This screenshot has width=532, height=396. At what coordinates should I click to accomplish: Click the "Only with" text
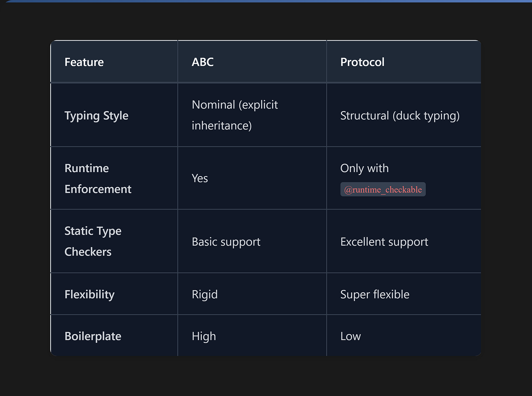pyautogui.click(x=364, y=168)
